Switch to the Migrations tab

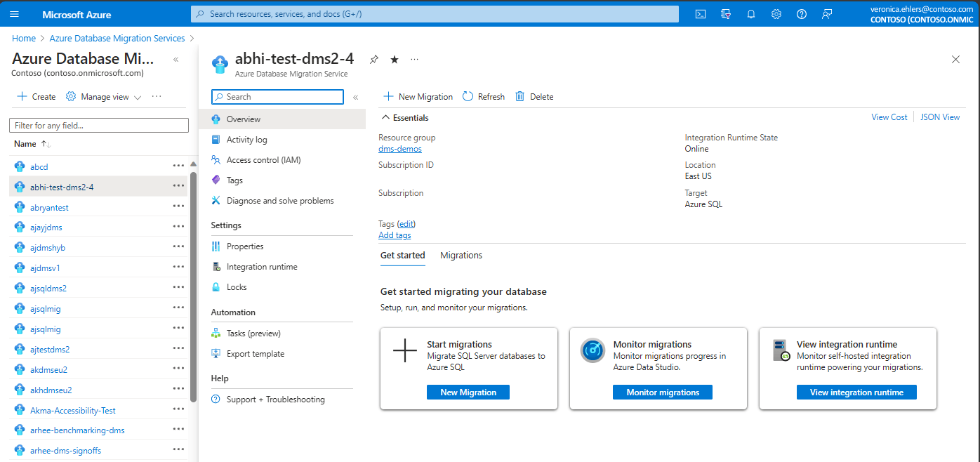(461, 255)
